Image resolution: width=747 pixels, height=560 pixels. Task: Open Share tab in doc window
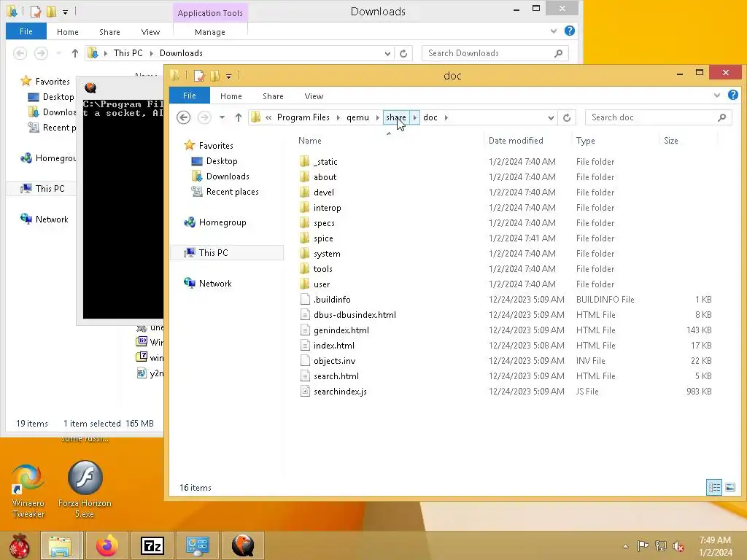coord(273,96)
